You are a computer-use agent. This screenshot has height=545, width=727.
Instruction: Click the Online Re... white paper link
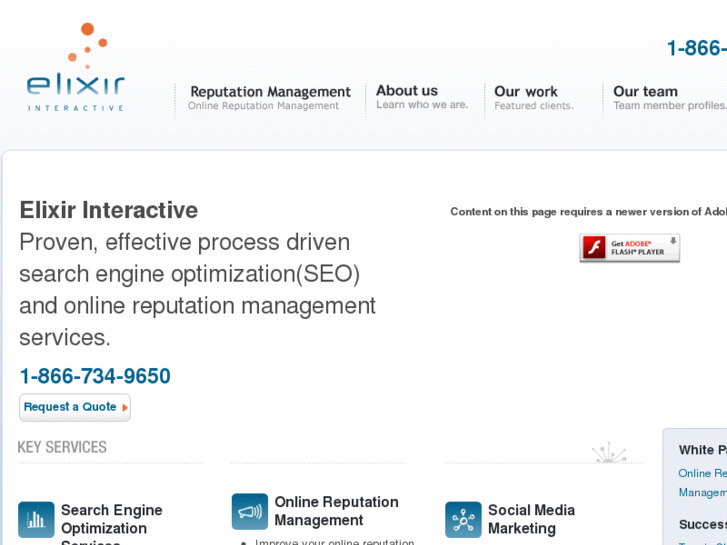click(702, 482)
